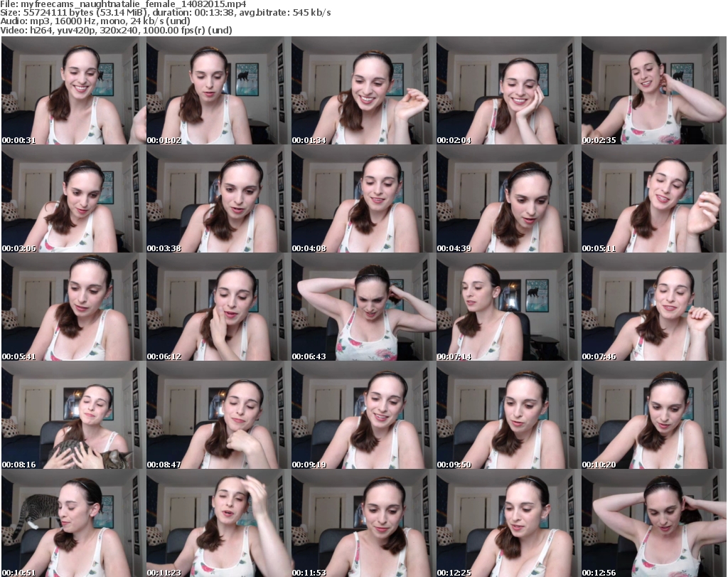Open the frame stamped 00:04:39
Screen dimensions: 728x577
click(x=508, y=198)
